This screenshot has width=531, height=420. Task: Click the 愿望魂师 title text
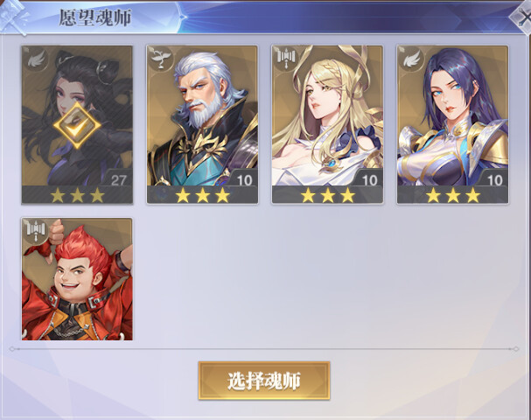coord(95,17)
